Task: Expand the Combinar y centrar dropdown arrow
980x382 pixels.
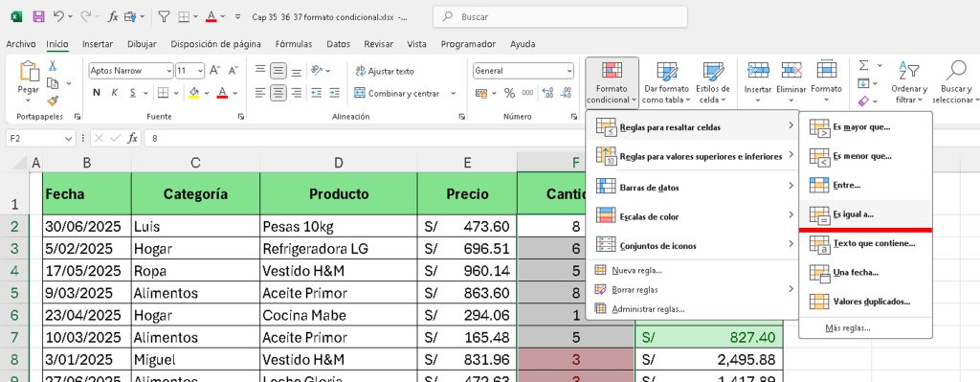Action: [453, 93]
